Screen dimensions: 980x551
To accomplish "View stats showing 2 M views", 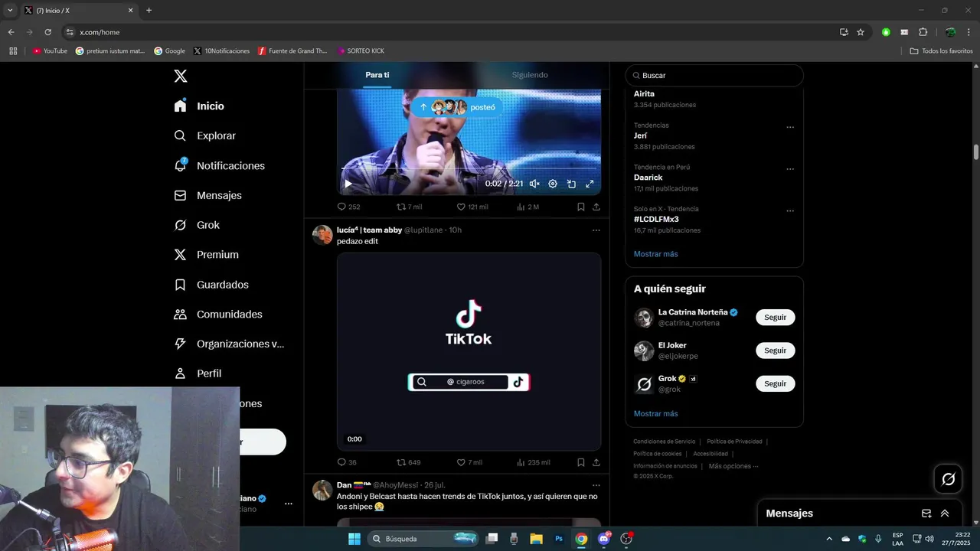I will click(x=528, y=207).
